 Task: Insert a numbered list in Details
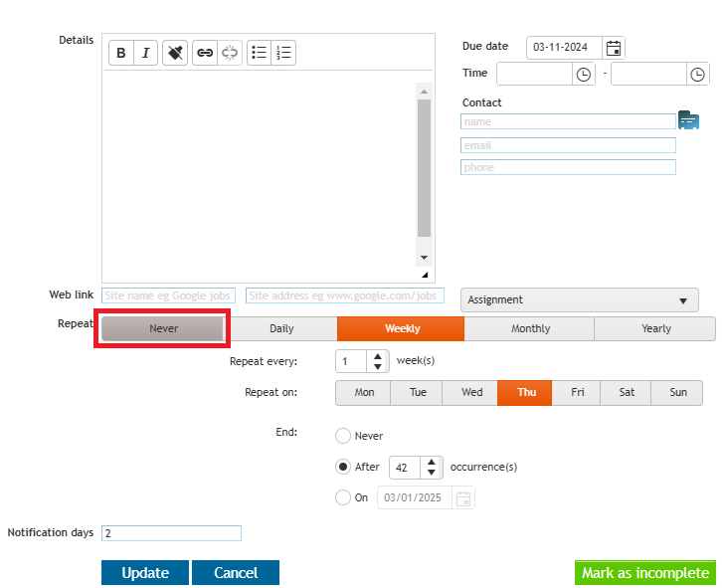[283, 53]
